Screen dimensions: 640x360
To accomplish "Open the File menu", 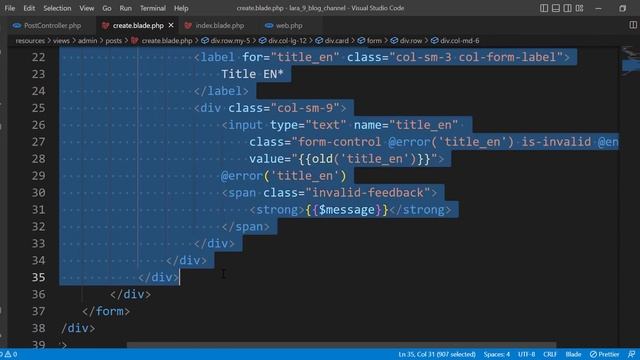I will point(9,8).
